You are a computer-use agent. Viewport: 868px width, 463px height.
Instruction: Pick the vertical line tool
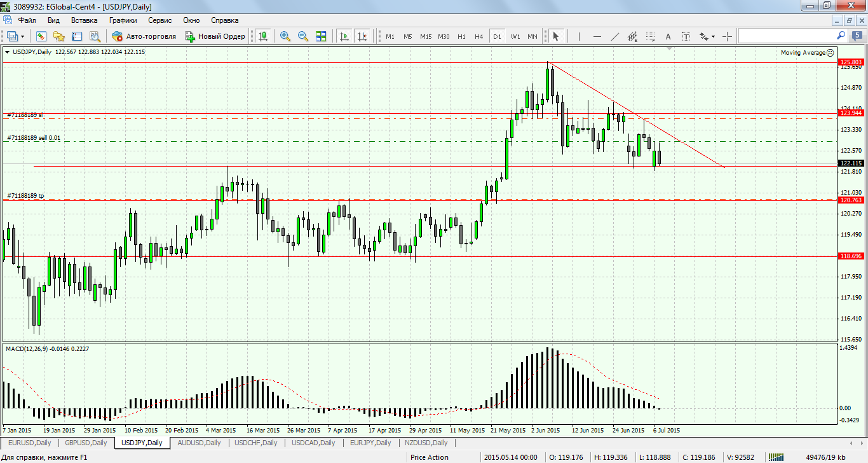[578, 36]
